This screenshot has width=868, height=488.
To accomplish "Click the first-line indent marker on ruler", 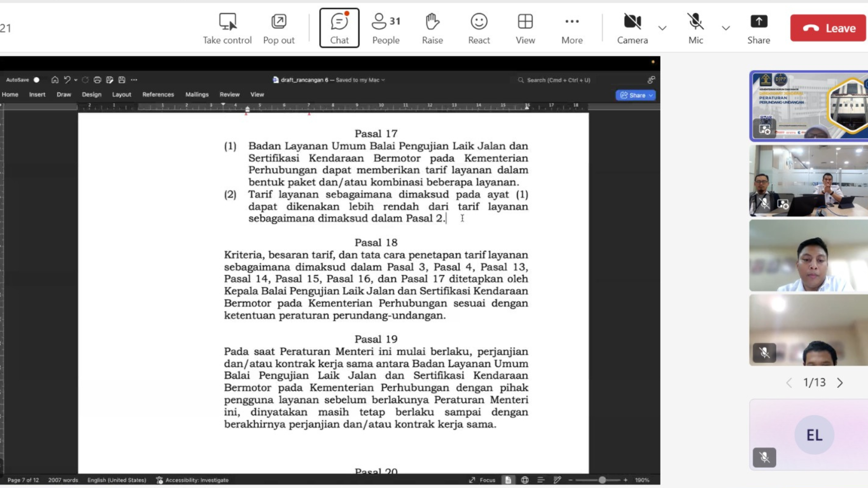I will [223, 104].
